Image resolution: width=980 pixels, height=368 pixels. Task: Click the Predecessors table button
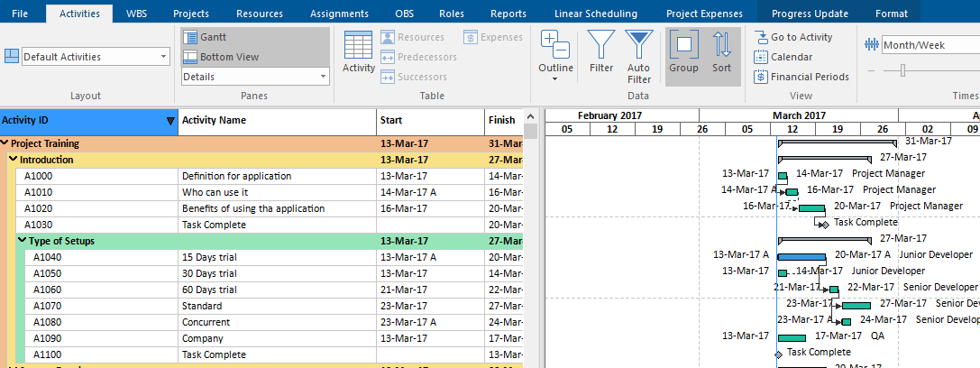point(418,57)
